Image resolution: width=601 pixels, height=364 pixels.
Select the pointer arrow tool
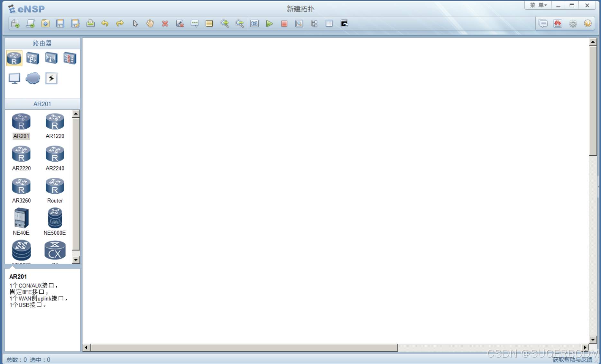point(135,23)
